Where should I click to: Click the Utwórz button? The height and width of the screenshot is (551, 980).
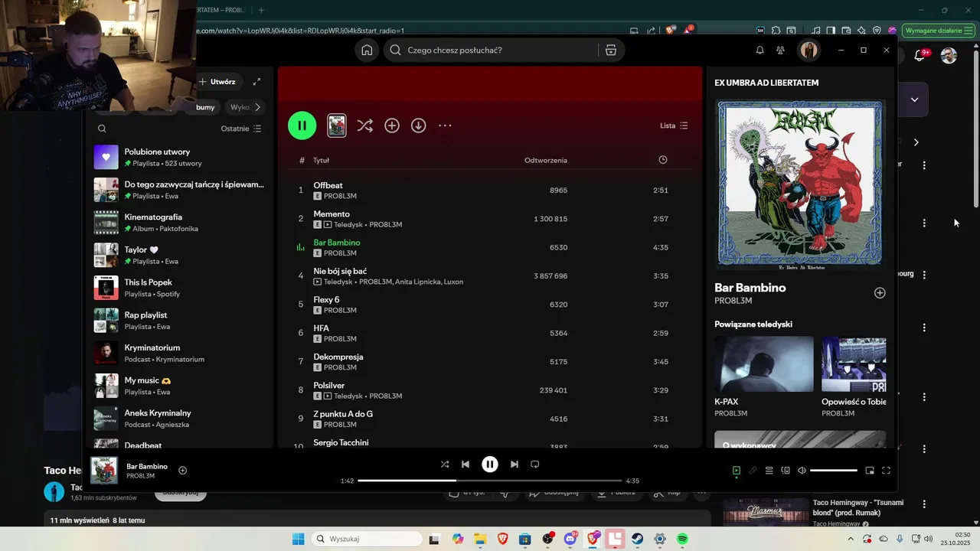pos(218,81)
